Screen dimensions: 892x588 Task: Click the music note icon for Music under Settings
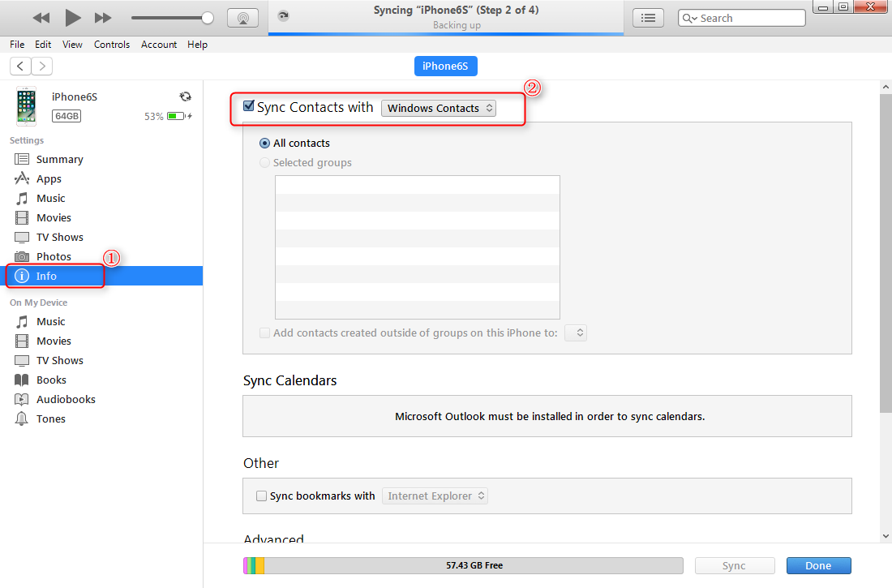tap(22, 198)
